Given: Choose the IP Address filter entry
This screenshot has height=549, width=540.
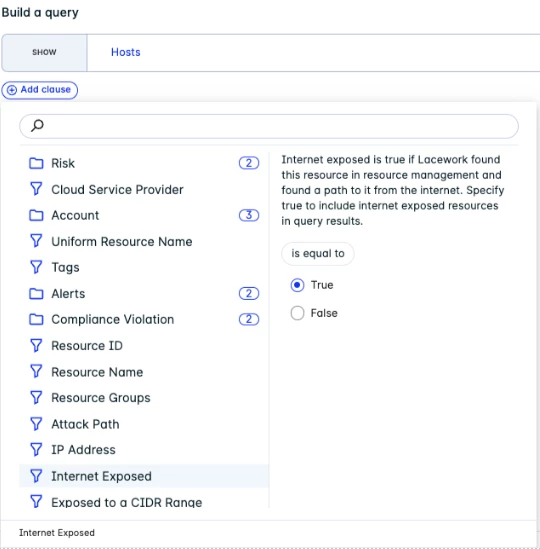Looking at the screenshot, I should coord(144,450).
